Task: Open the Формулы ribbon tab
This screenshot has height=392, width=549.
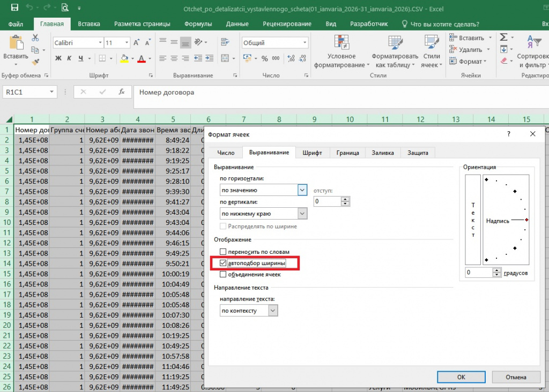Action: click(x=198, y=24)
